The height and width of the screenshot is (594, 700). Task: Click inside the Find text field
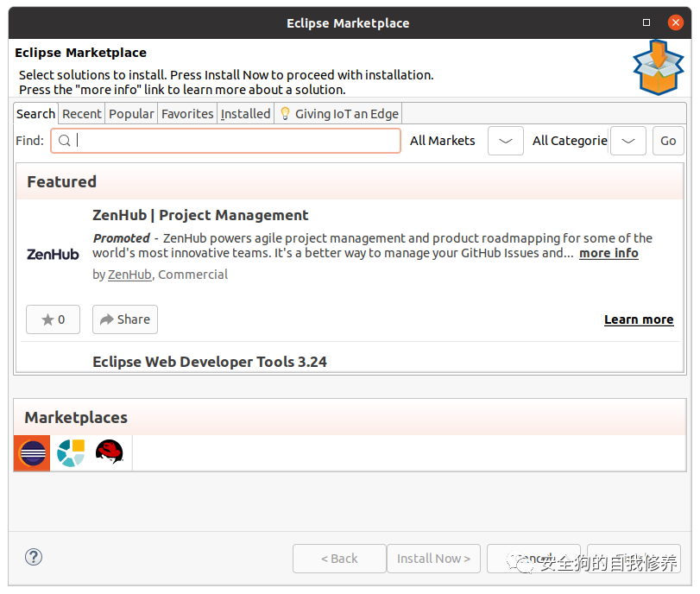coord(225,141)
